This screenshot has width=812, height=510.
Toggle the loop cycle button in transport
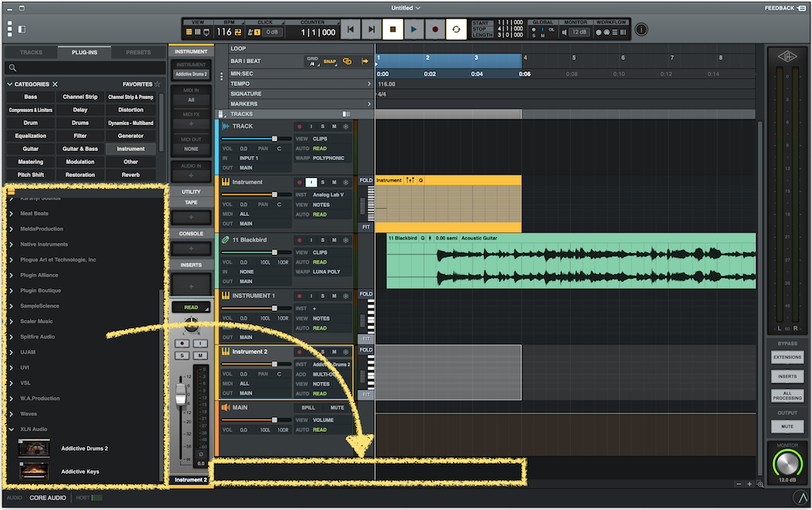click(x=456, y=30)
